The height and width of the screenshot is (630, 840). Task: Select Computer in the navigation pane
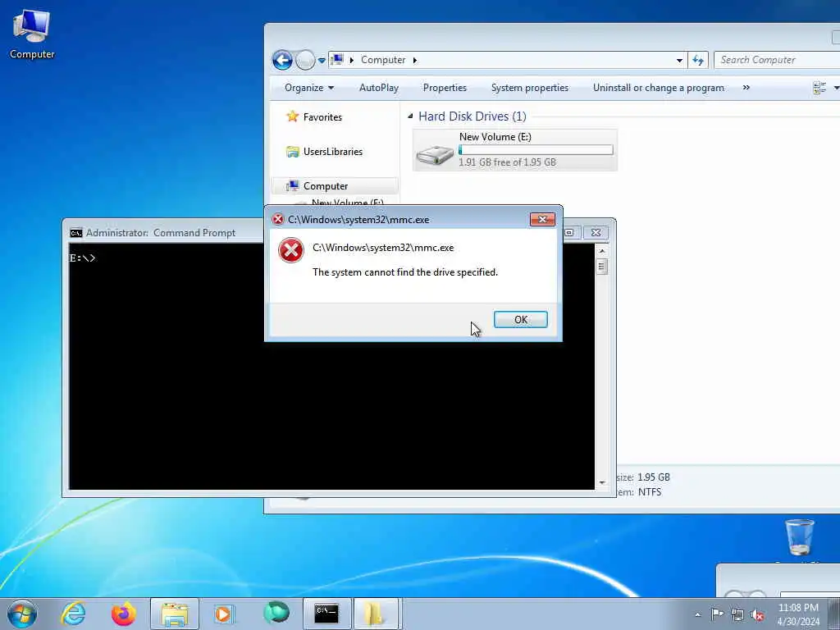pos(325,186)
